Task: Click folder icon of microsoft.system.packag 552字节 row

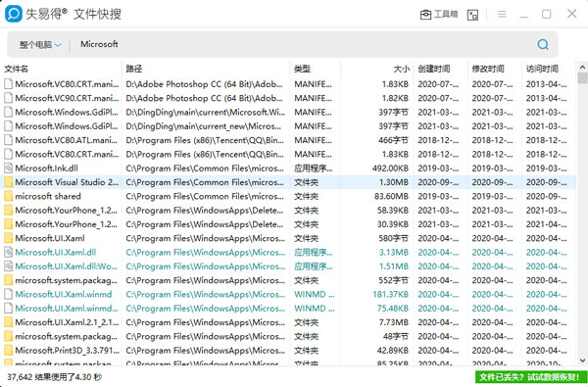Action: tap(8, 280)
